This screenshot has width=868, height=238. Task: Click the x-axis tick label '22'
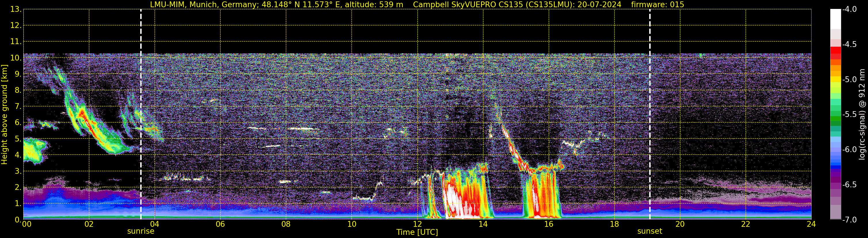pos(746,224)
